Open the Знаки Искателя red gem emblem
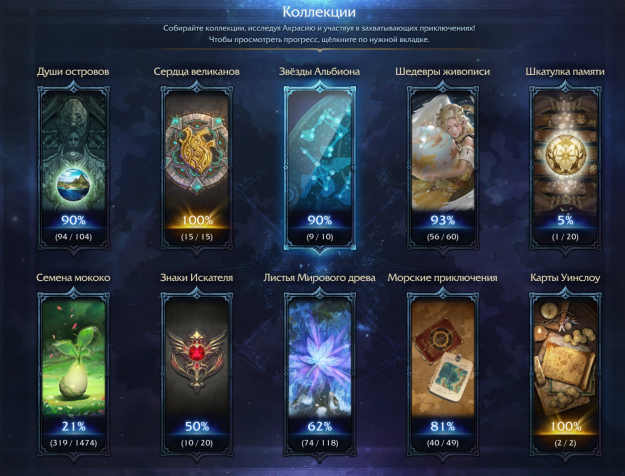 click(x=197, y=374)
